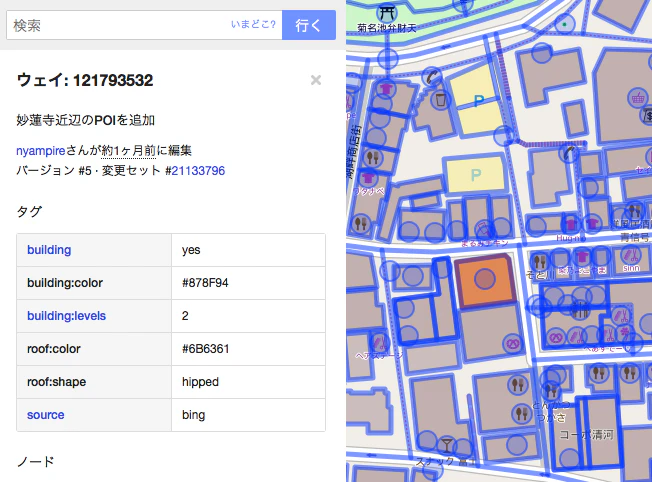This screenshot has width=652, height=482.
Task: Open changeset link #21133796
Action: tap(198, 171)
